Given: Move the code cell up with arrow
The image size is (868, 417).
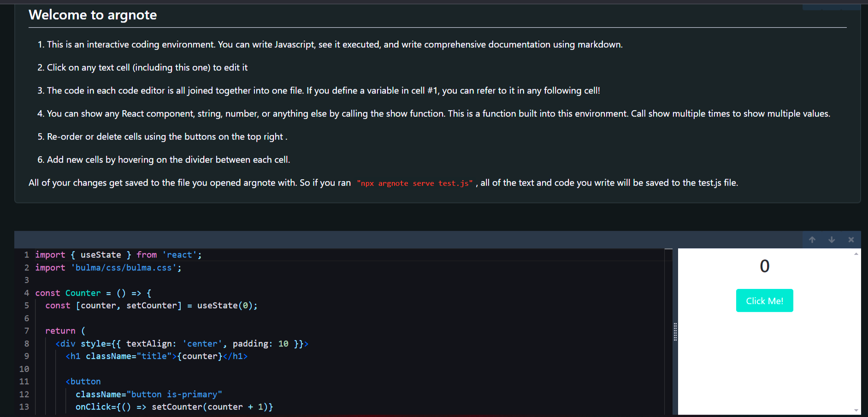Looking at the screenshot, I should pos(812,240).
